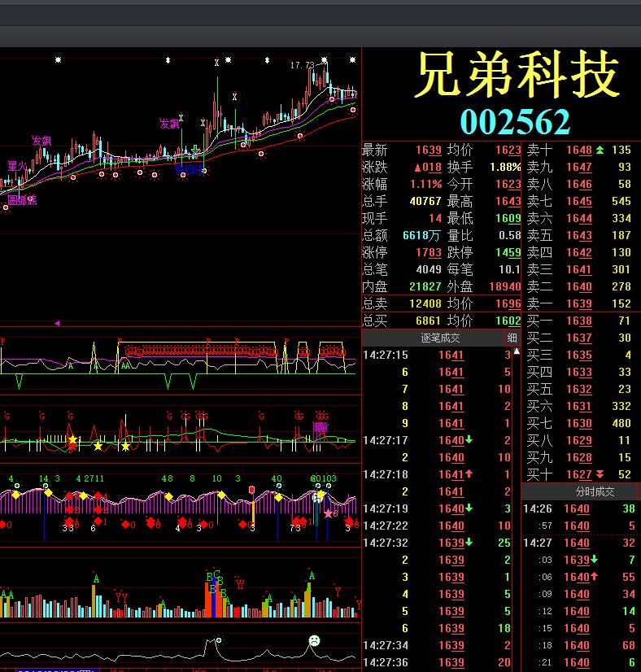This screenshot has height=672, width=641.
Task: Select the 买三 order row at 1635
Action: coord(579,355)
